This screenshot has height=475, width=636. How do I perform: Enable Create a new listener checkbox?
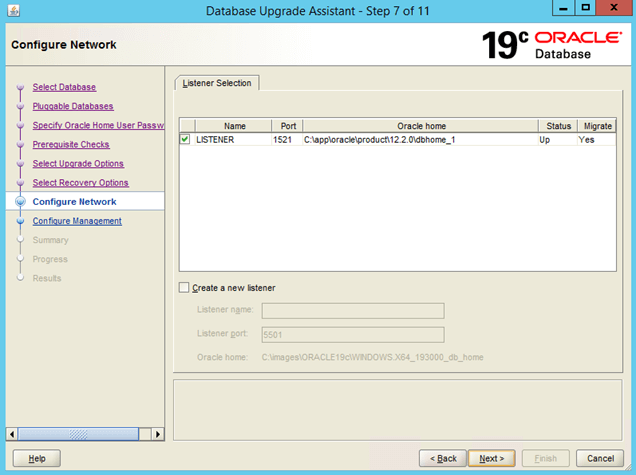(184, 288)
